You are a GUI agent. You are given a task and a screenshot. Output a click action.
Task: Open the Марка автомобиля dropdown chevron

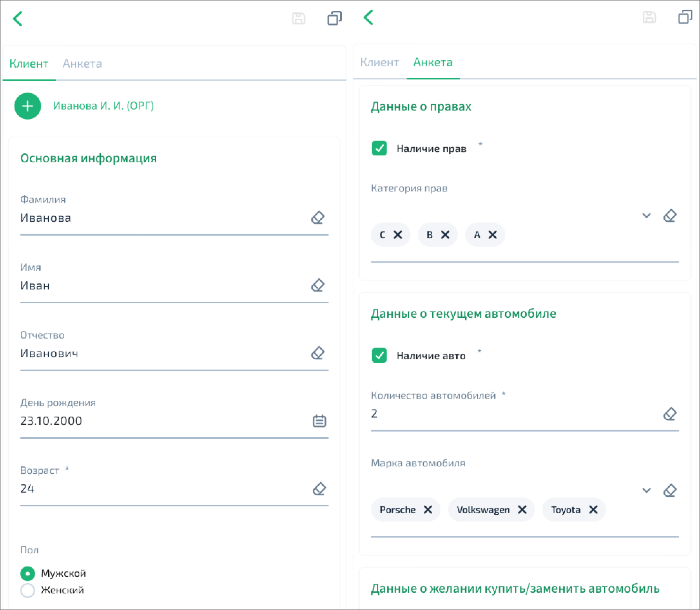(x=646, y=490)
